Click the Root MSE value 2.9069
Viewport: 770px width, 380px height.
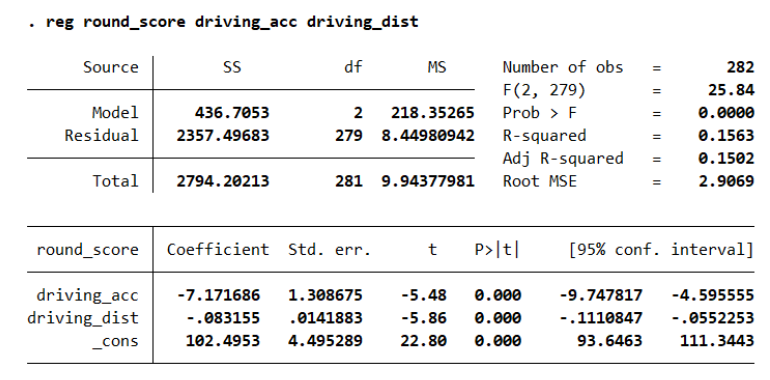(726, 181)
